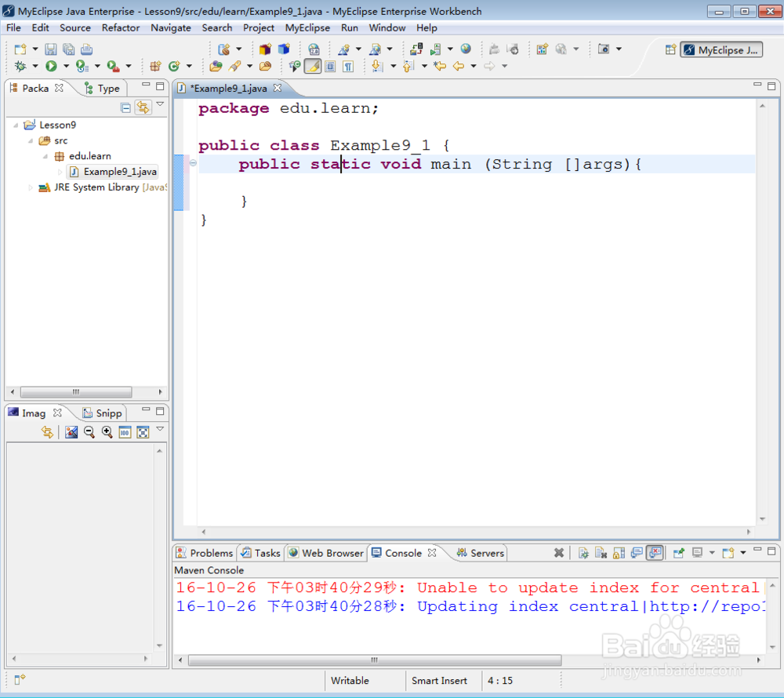Image resolution: width=784 pixels, height=698 pixels.
Task: Click Package Explorer horizontal scrollbar thumb
Action: pos(76,391)
